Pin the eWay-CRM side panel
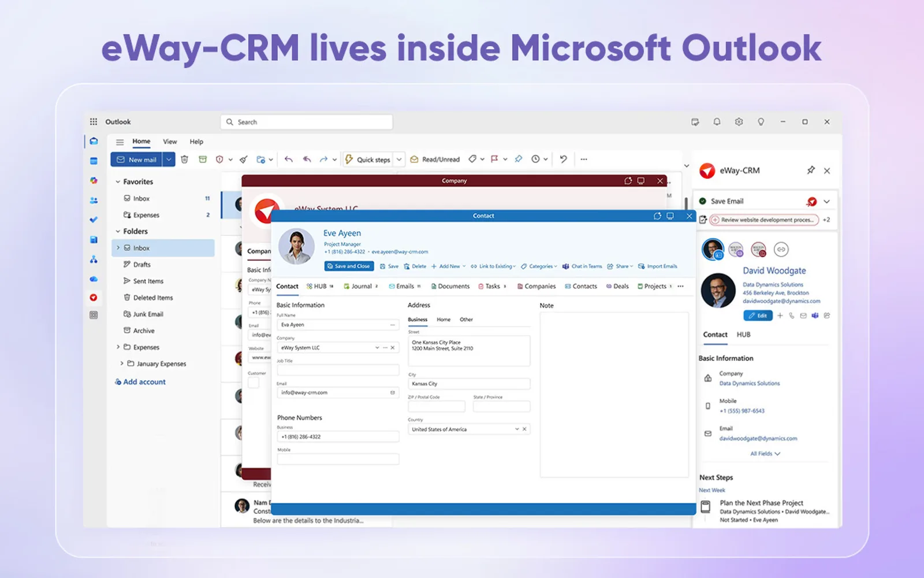The height and width of the screenshot is (578, 924). coord(811,170)
